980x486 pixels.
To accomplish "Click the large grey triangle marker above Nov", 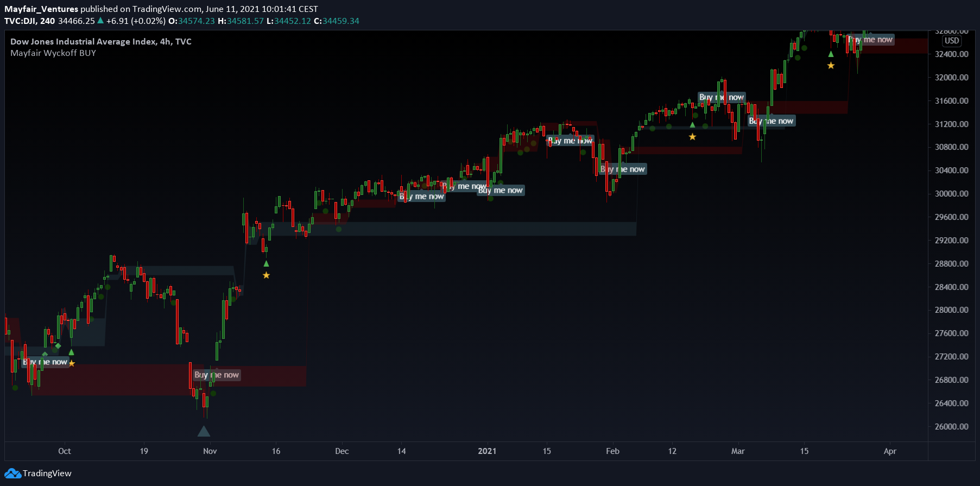I will (x=204, y=431).
